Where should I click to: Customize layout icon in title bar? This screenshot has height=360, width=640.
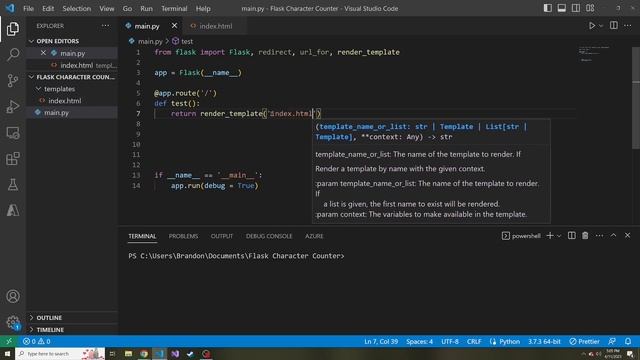[x=590, y=8]
